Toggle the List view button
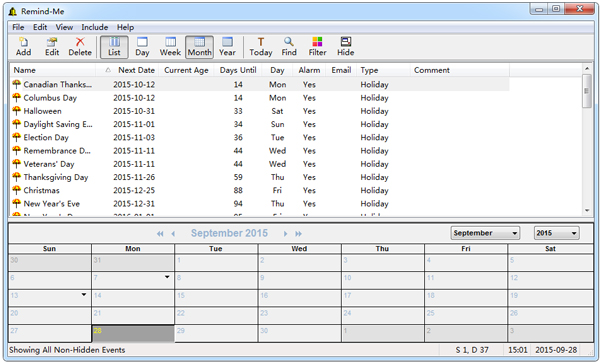 (114, 47)
